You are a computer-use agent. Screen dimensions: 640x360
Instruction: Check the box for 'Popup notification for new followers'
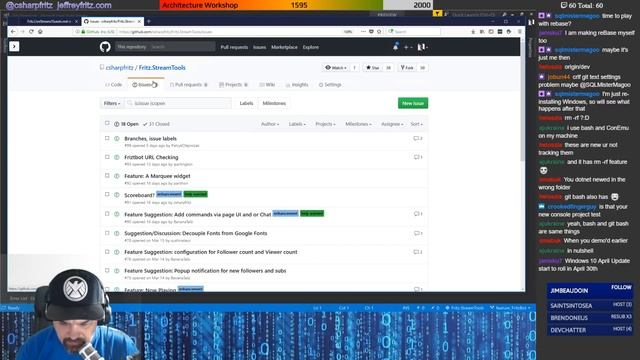107,271
